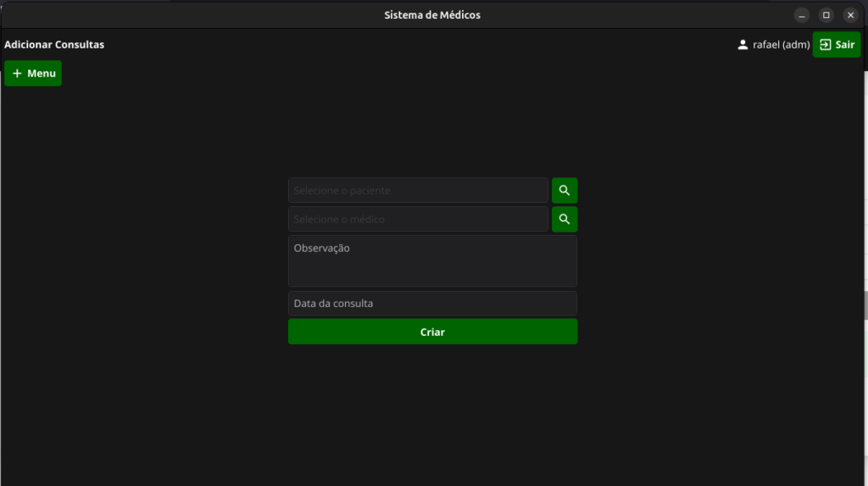Maximize the Sistema de Médicos window
Viewport: 868px width, 486px height.
[x=826, y=15]
